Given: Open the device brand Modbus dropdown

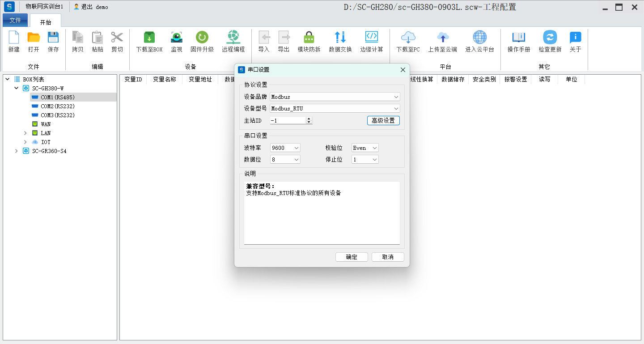Looking at the screenshot, I should pyautogui.click(x=335, y=97).
